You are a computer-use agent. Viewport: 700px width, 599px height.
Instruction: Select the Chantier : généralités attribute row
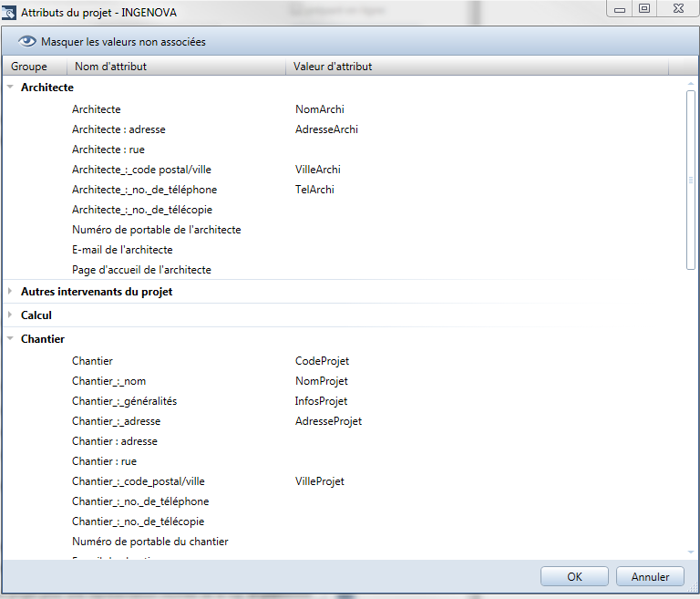tap(124, 401)
